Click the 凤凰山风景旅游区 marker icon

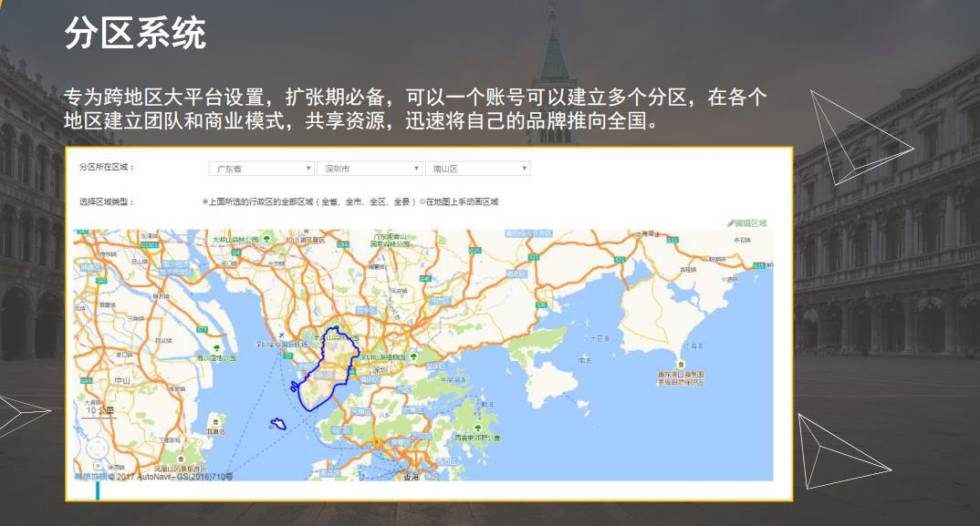click(x=182, y=459)
